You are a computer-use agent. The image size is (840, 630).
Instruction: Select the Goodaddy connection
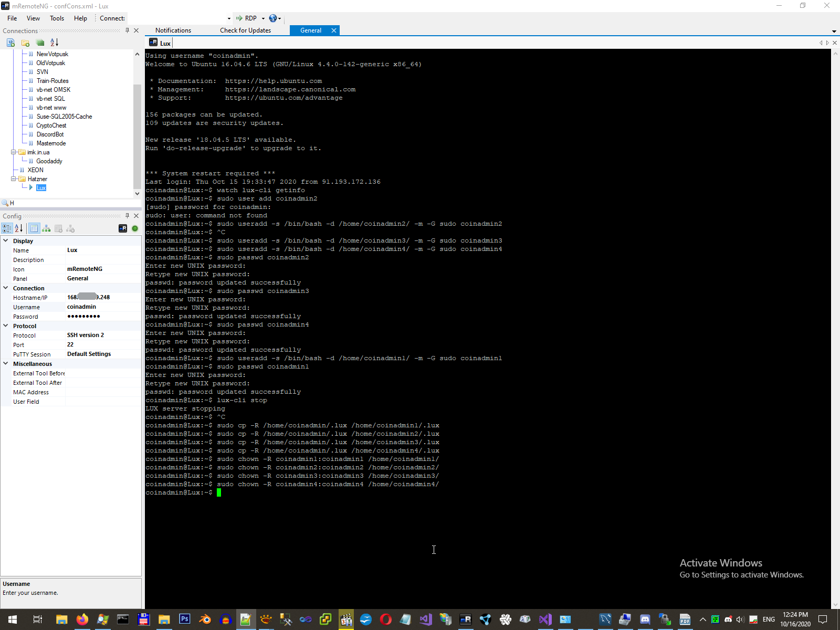[49, 161]
